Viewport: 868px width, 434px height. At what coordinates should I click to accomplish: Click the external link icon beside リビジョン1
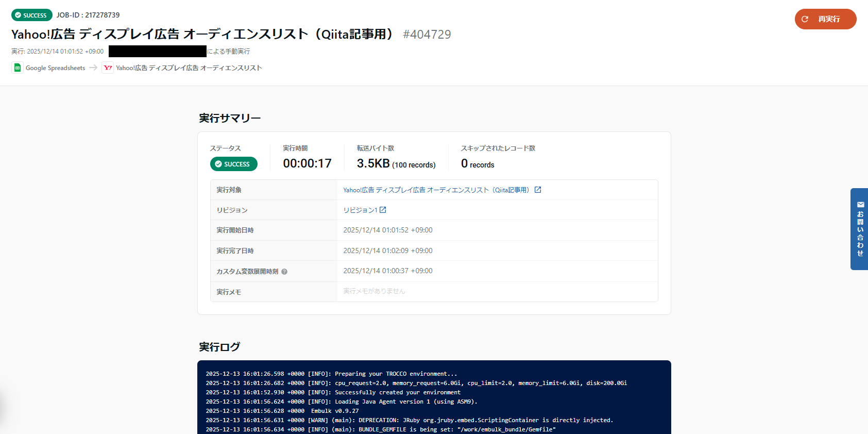[x=383, y=210]
